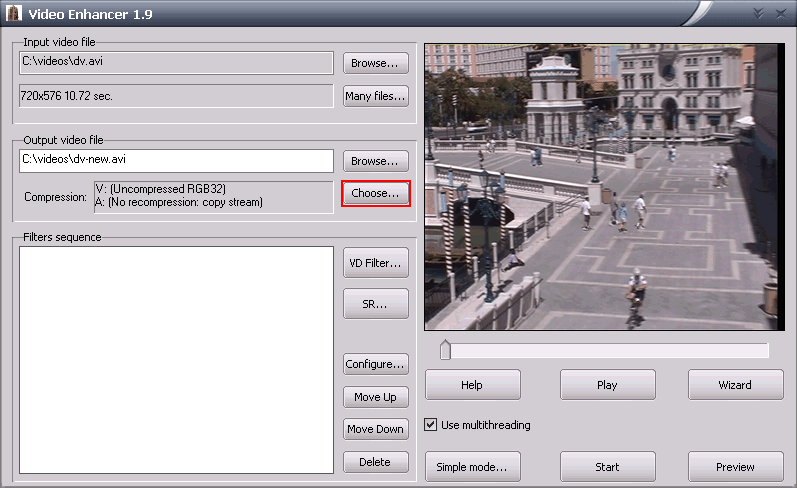Open the Many files dialog

(376, 96)
